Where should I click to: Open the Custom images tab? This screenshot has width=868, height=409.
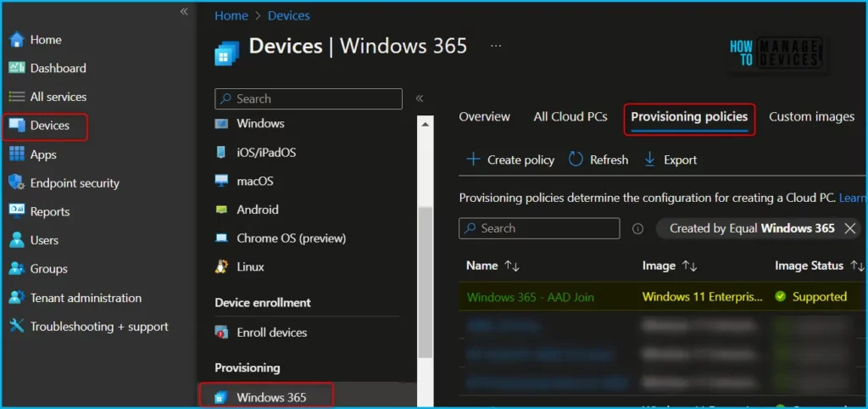[811, 117]
